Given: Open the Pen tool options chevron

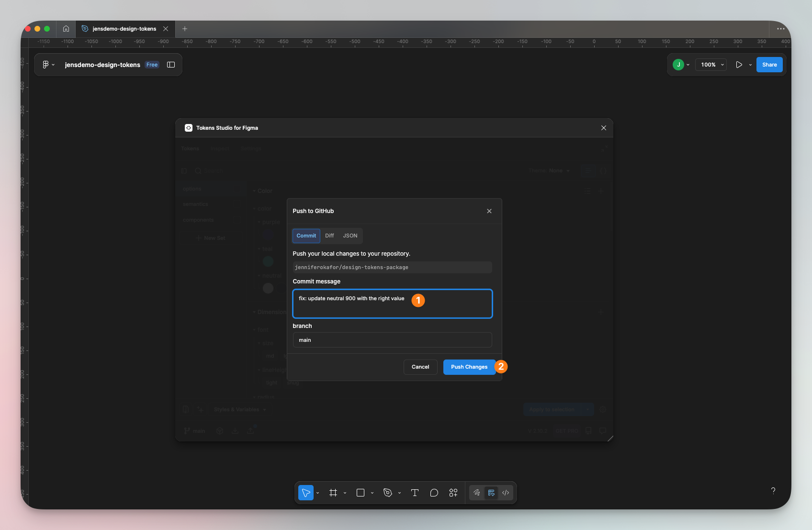Looking at the screenshot, I should tap(399, 493).
